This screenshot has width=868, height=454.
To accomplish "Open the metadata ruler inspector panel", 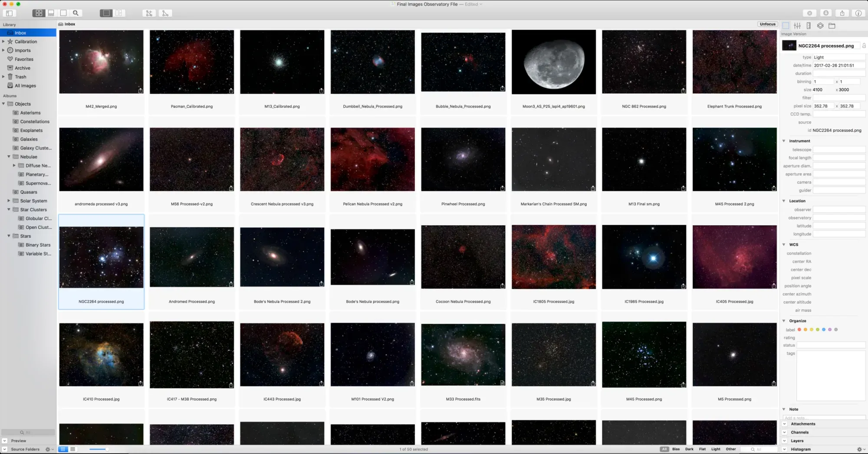I will pos(808,25).
